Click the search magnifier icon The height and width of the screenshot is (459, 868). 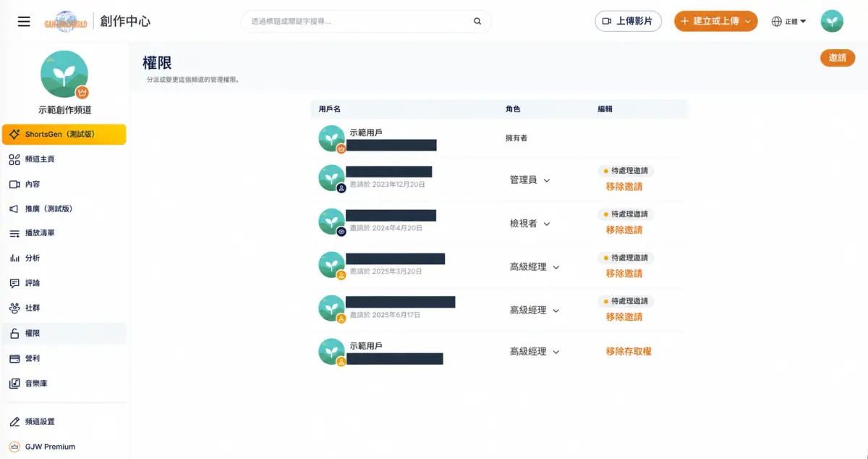pyautogui.click(x=477, y=21)
